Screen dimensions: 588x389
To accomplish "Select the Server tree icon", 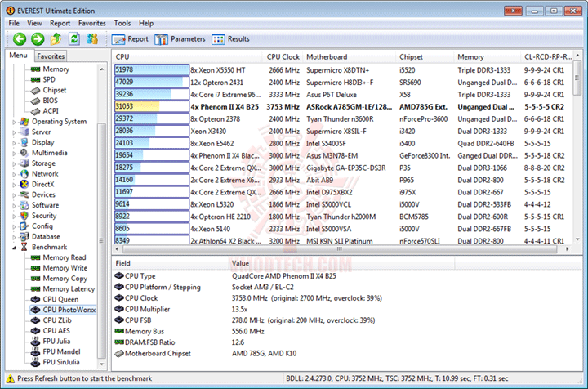I will [x=24, y=132].
